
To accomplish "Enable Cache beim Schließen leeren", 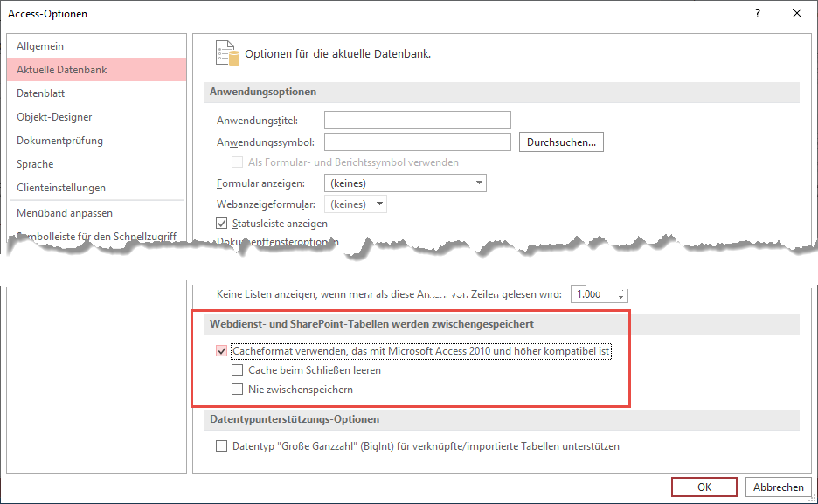I will (x=238, y=369).
